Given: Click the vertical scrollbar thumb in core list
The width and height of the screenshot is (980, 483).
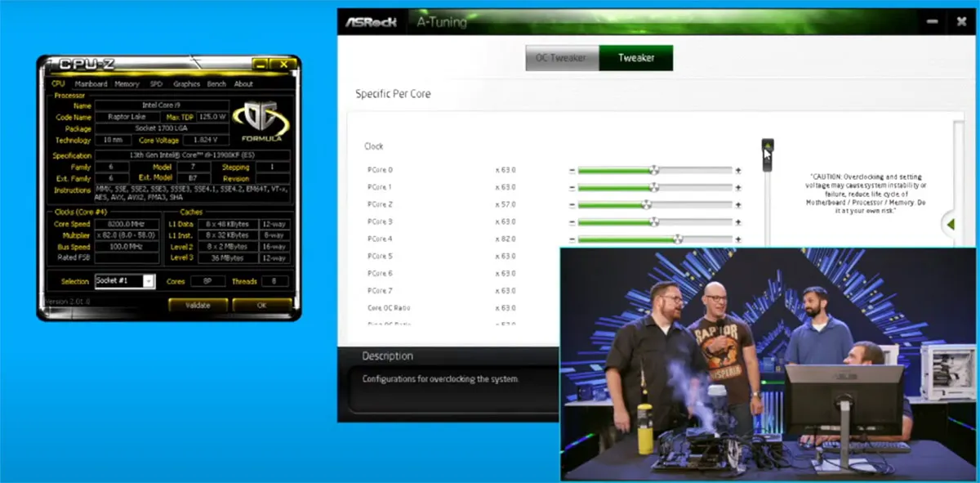Looking at the screenshot, I should [x=768, y=155].
